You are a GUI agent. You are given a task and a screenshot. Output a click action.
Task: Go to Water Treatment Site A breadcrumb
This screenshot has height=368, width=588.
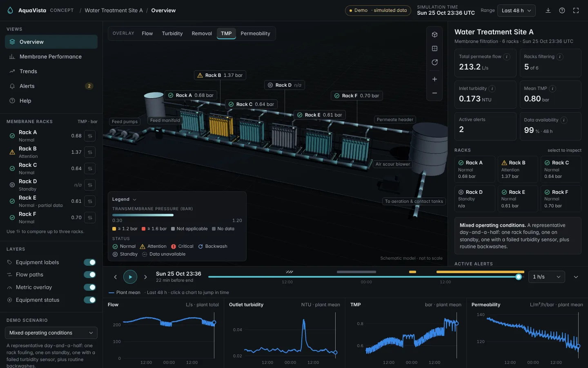114,11
